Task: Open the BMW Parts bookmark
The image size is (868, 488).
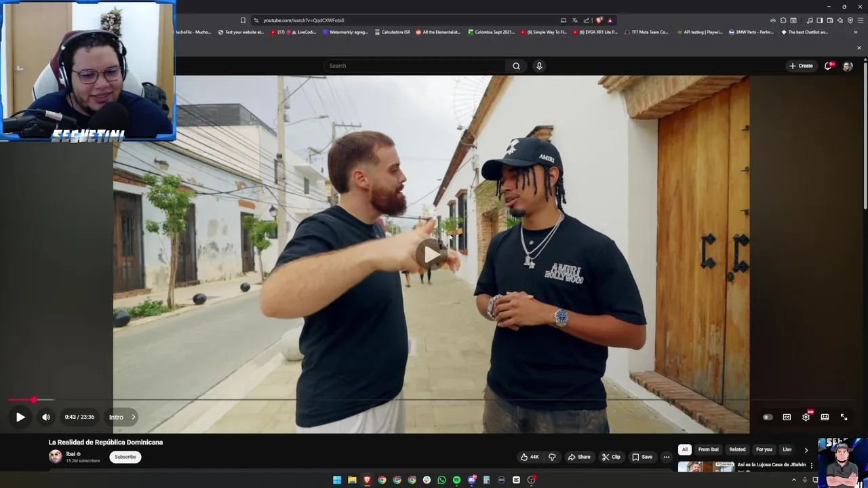Action: tap(751, 32)
